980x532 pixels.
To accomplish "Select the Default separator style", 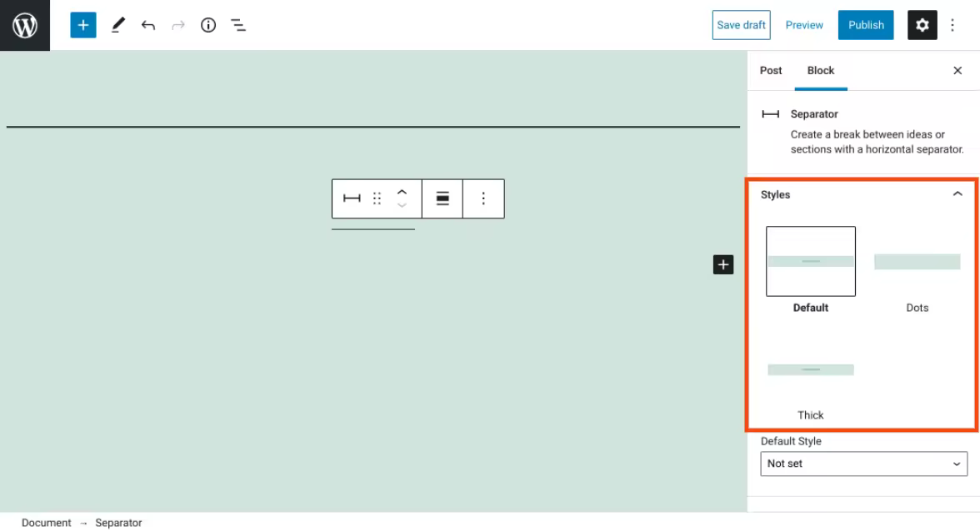I will (x=811, y=270).
